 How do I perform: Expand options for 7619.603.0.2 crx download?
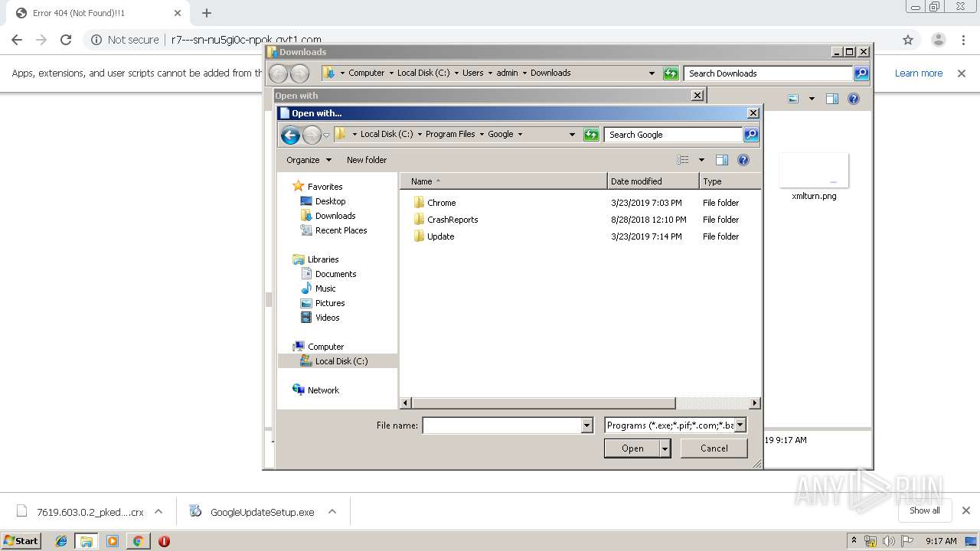pos(158,511)
